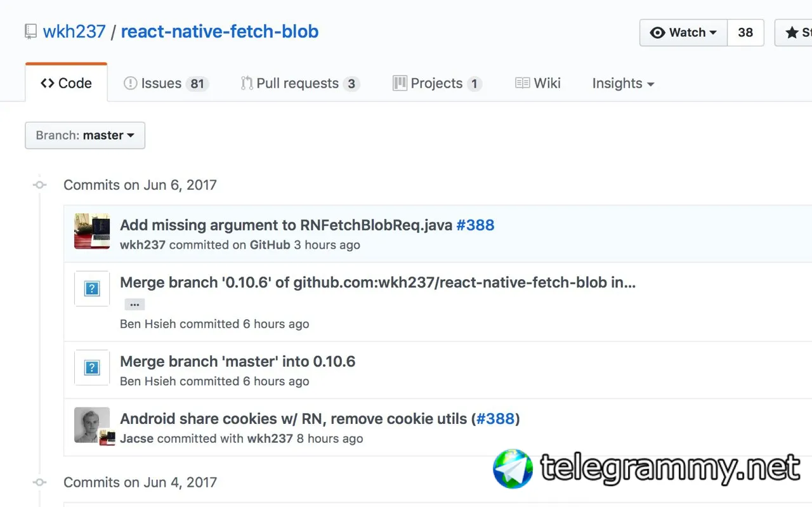Expand the Insights dropdown menu
Screen dimensions: 812x507
pos(623,83)
